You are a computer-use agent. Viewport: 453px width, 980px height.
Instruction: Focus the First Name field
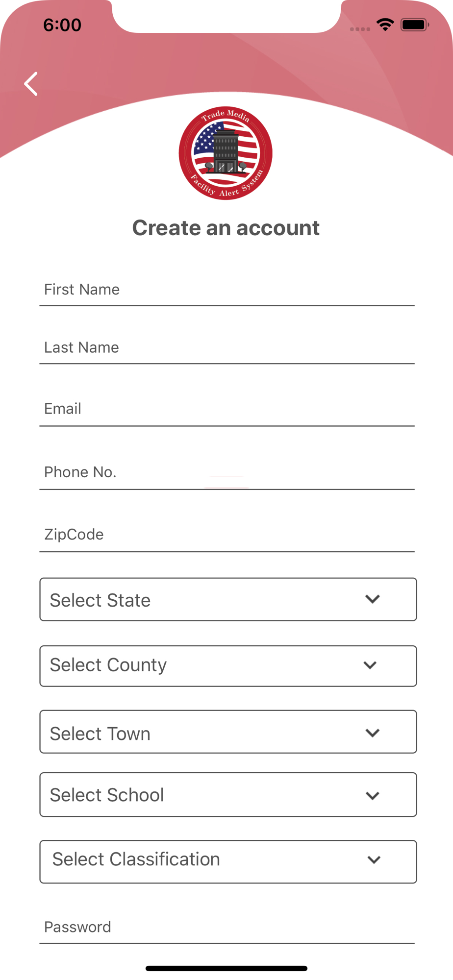[227, 290]
